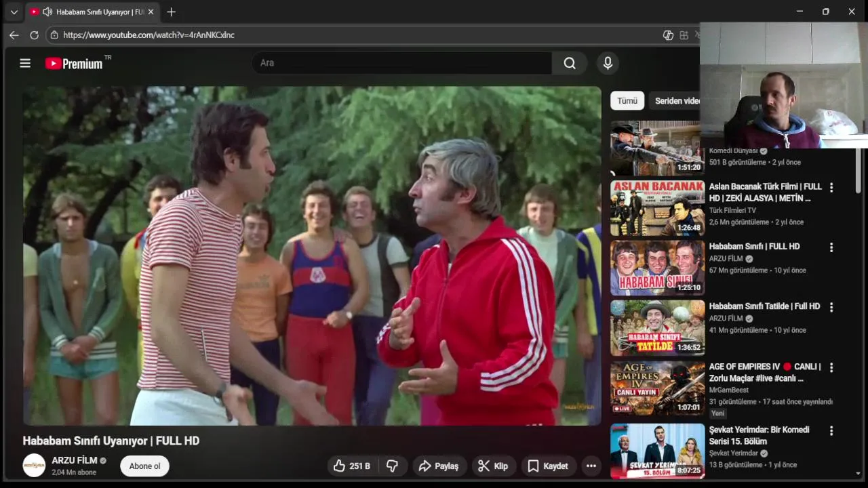Open title Hababam Sınıfı | FULL HD link
This screenshot has height=488, width=868.
[x=754, y=246]
